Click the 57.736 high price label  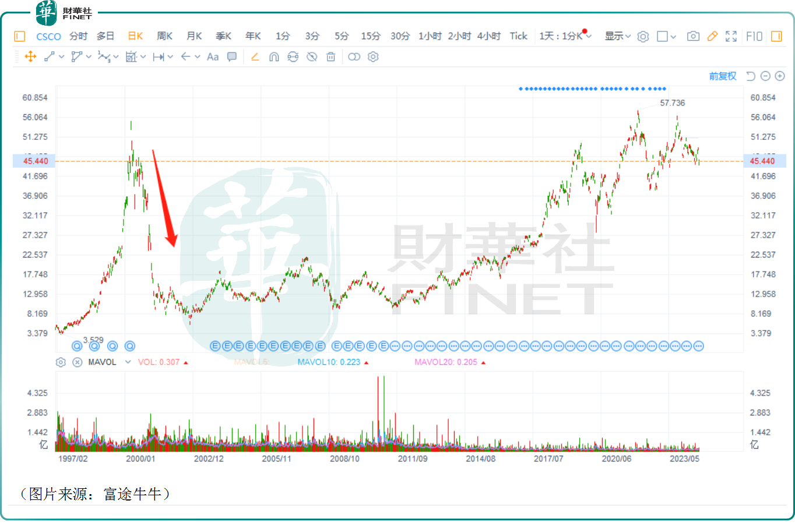[x=672, y=103]
